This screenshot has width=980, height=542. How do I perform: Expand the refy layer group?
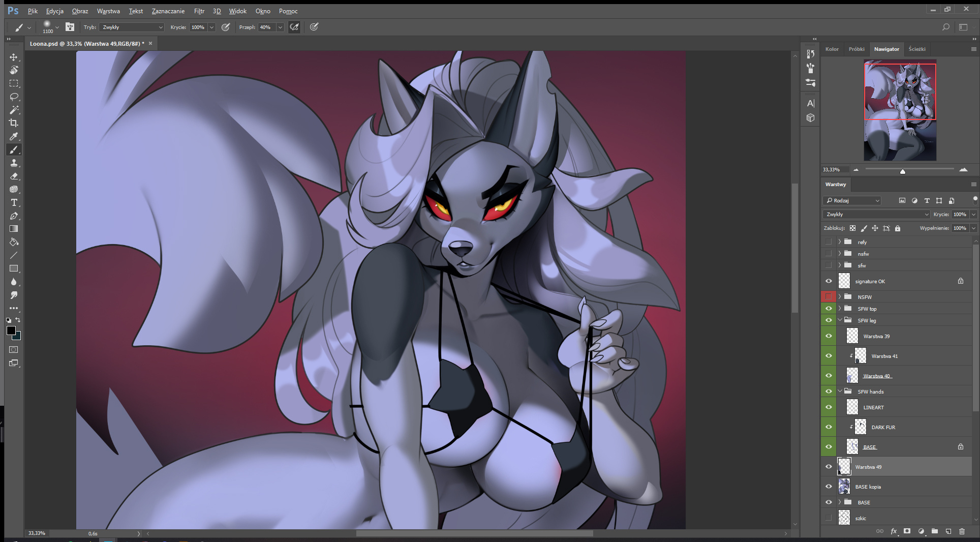(840, 242)
